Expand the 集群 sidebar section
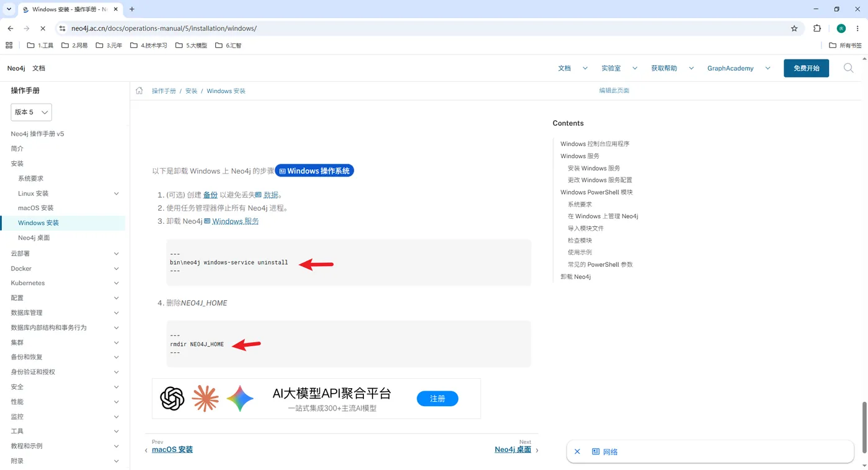Viewport: 868px width, 470px height. click(117, 342)
